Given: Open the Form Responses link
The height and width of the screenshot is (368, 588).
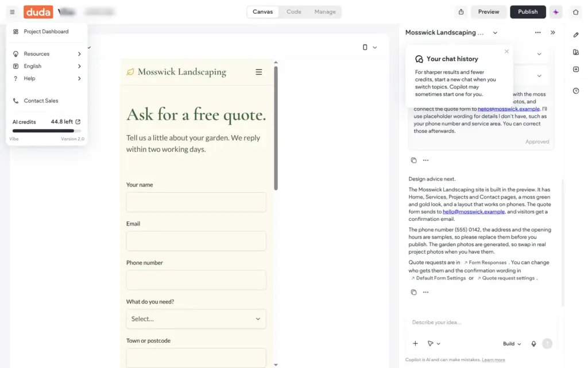Looking at the screenshot, I should [485, 262].
